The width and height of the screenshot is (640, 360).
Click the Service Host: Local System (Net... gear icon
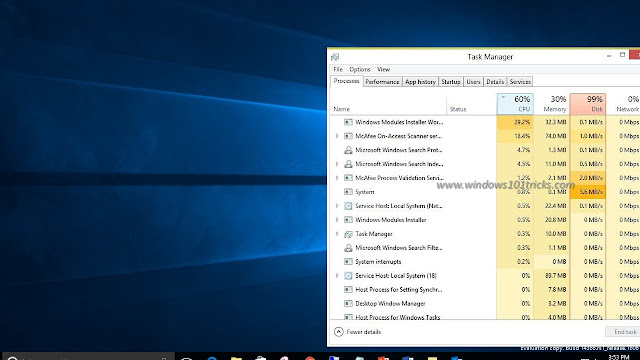point(348,206)
